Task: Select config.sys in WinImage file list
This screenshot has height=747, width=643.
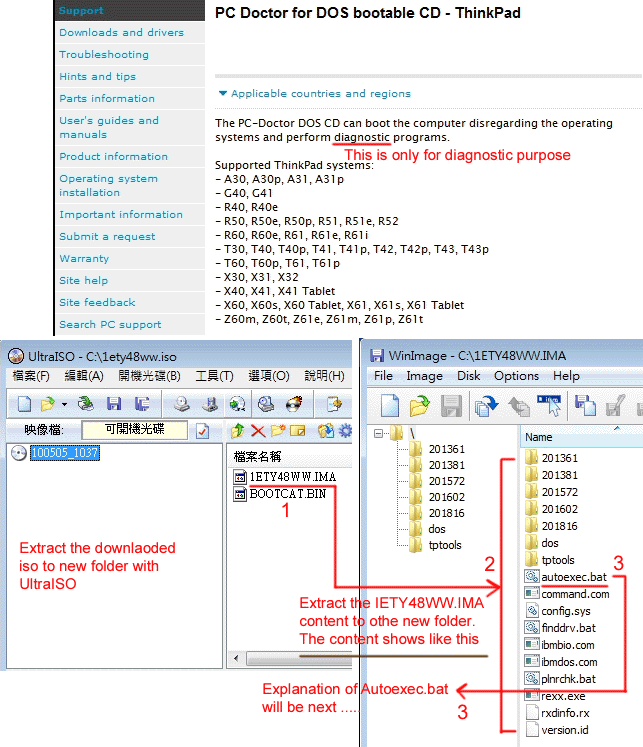Action: [566, 611]
